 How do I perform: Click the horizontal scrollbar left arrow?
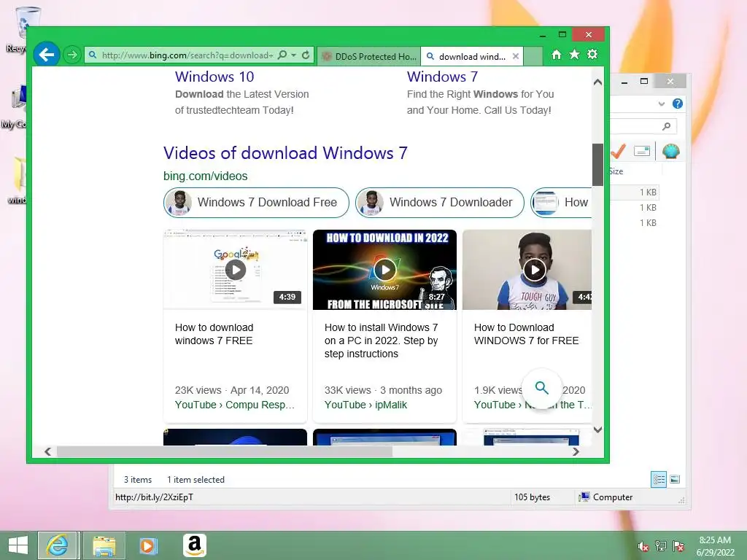pyautogui.click(x=47, y=451)
